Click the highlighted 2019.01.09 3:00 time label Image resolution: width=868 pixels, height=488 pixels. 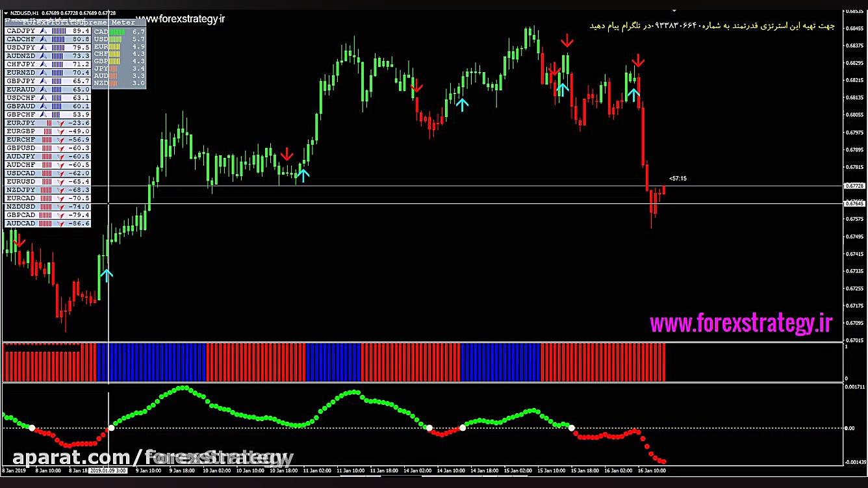pyautogui.click(x=107, y=470)
